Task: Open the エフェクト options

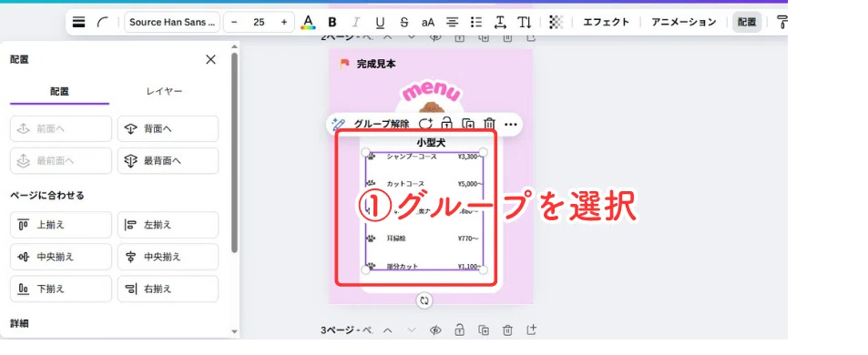Action: tap(607, 22)
